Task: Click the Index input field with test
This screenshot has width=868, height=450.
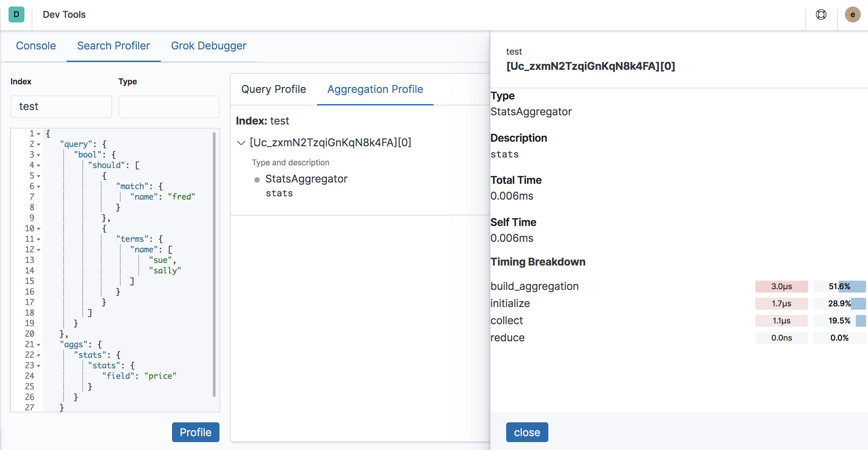Action: (61, 106)
